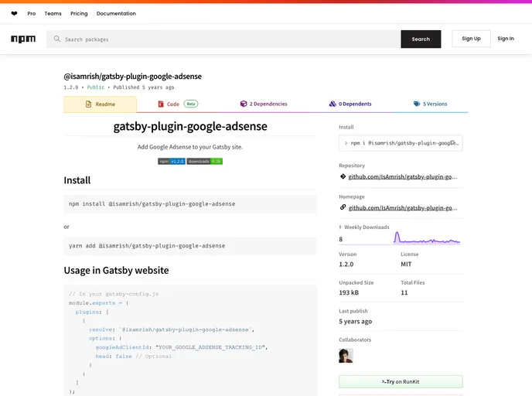532x396 pixels.
Task: Click the Search button
Action: (x=421, y=39)
